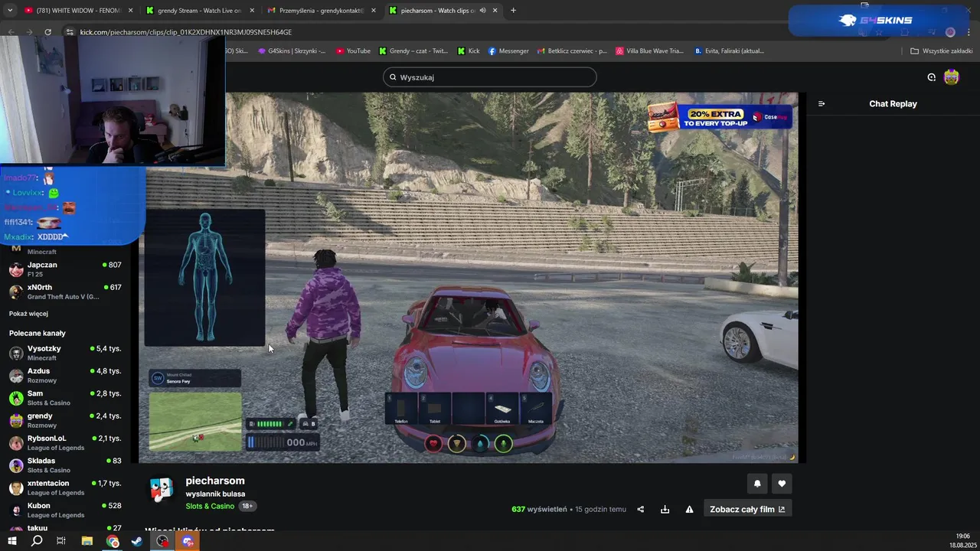
Task: Open YouTube bookmark
Action: [353, 51]
